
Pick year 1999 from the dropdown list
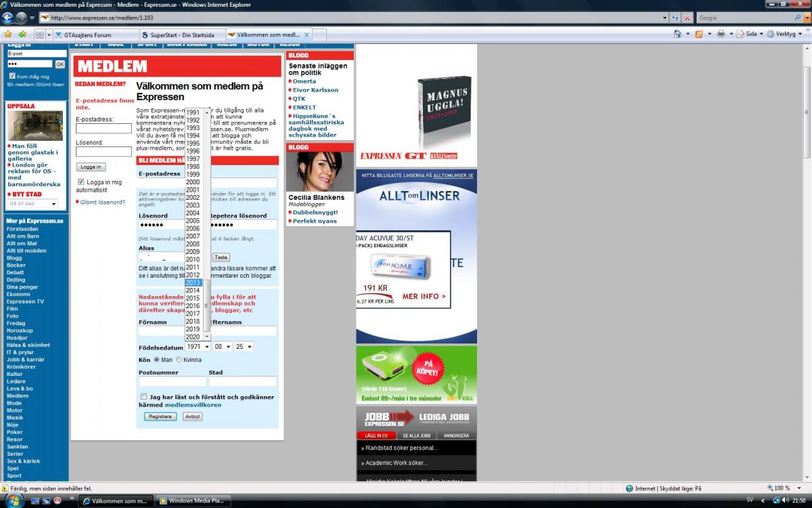coord(193,174)
